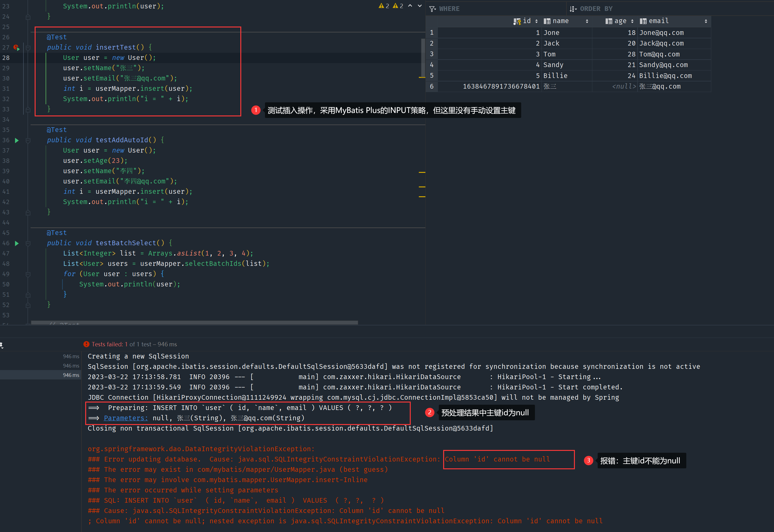Click the WHERE filter icon
Viewport: 774px width, 532px height.
(x=432, y=9)
